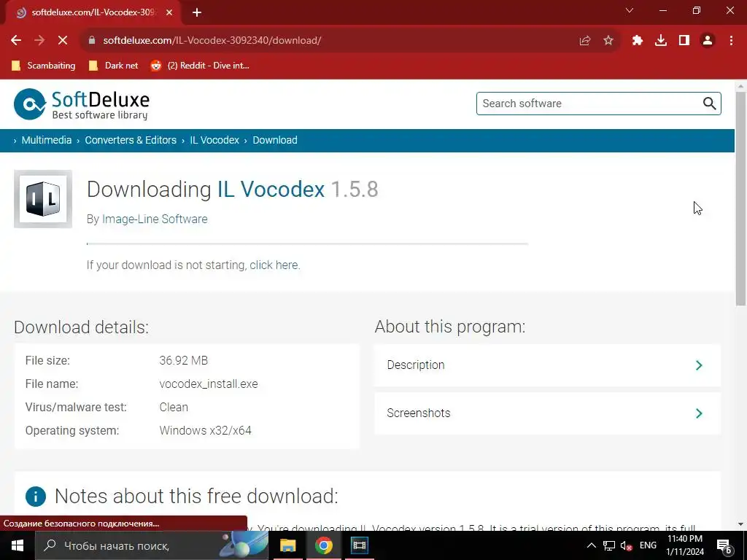Click the Chrome taskbar icon
Viewport: 747px width, 560px height.
(x=323, y=545)
